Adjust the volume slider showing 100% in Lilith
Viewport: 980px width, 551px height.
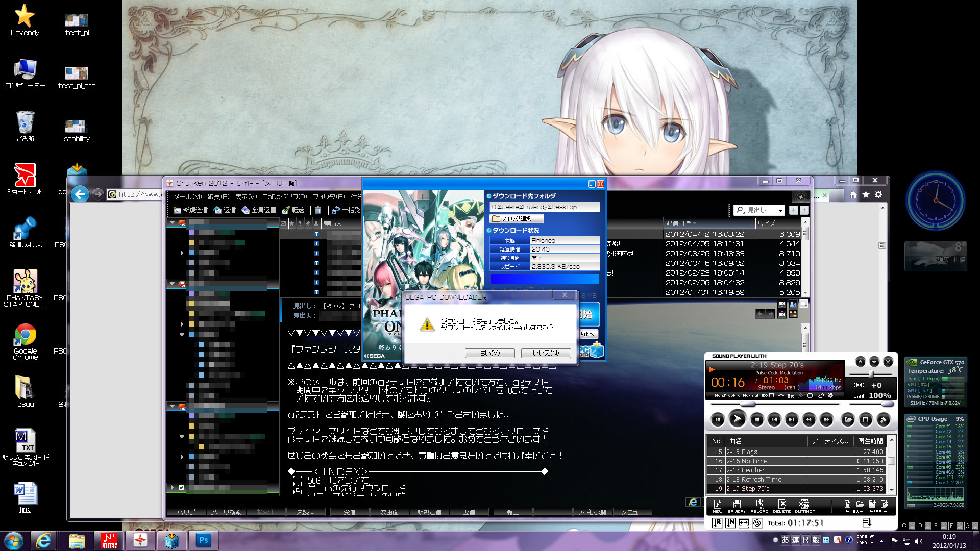click(x=888, y=404)
